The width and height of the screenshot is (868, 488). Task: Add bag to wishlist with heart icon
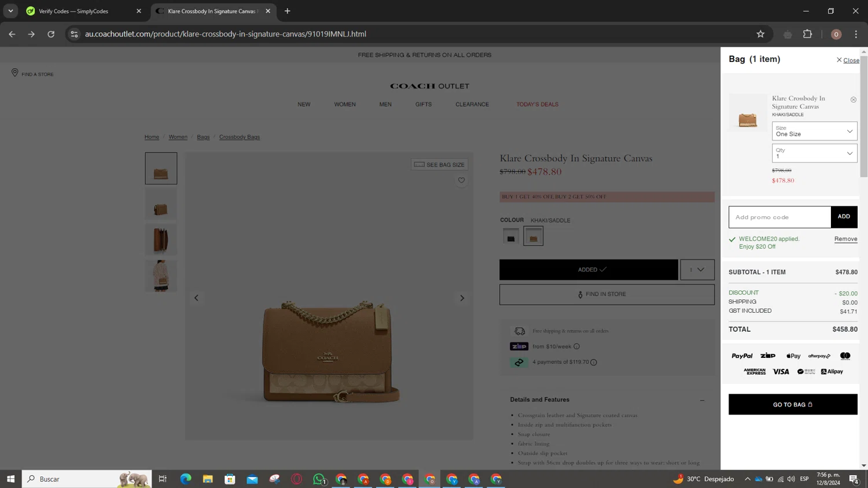pos(461,180)
